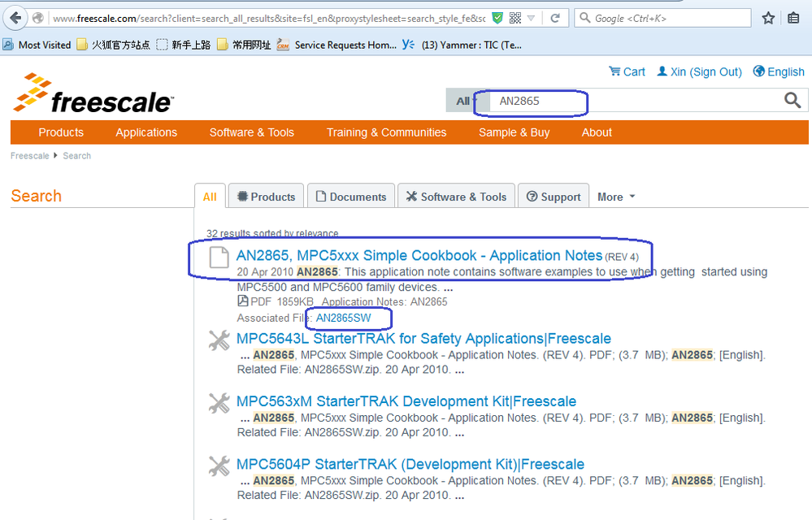Open the bookmarks list icon
This screenshot has width=812, height=520.
click(793, 18)
